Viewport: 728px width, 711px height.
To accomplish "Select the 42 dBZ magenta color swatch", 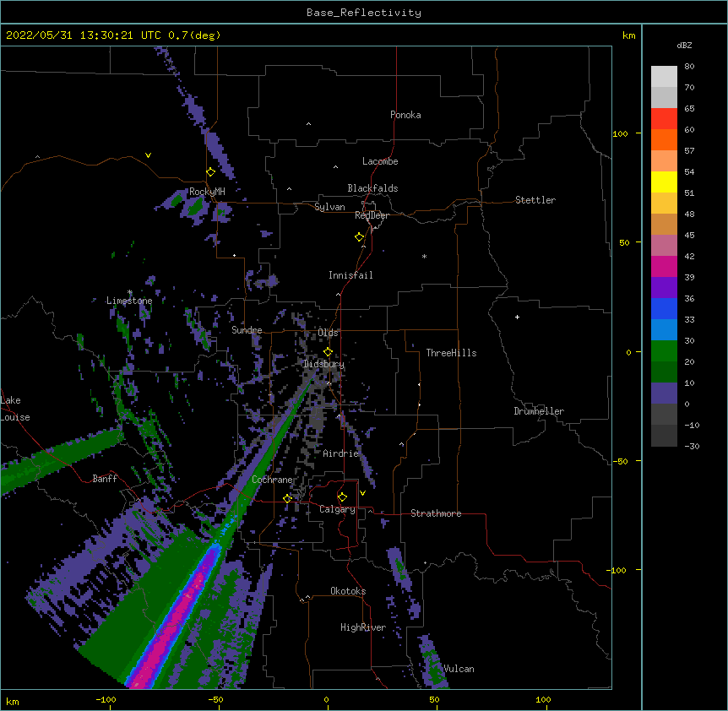I will click(664, 266).
